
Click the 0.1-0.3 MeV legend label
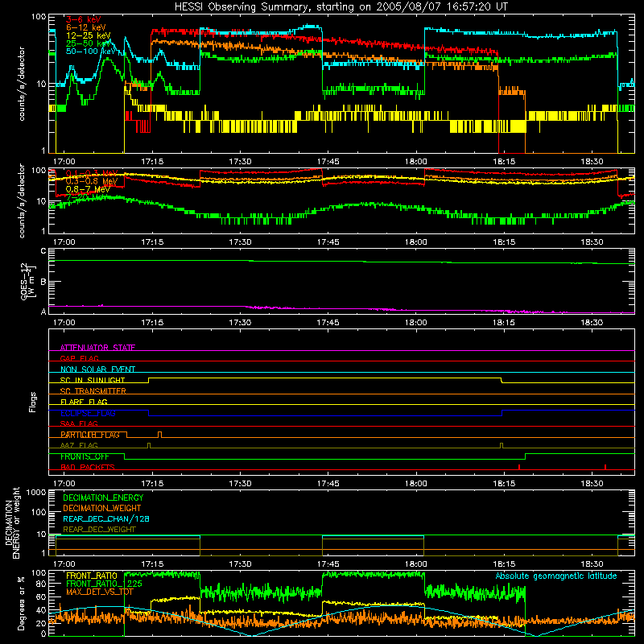pos(92,173)
